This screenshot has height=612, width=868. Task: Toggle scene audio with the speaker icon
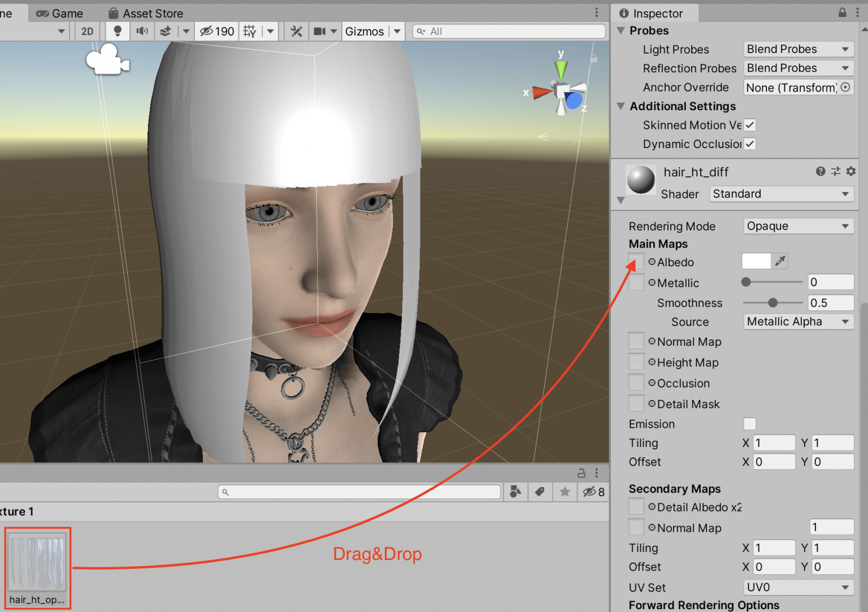[142, 31]
